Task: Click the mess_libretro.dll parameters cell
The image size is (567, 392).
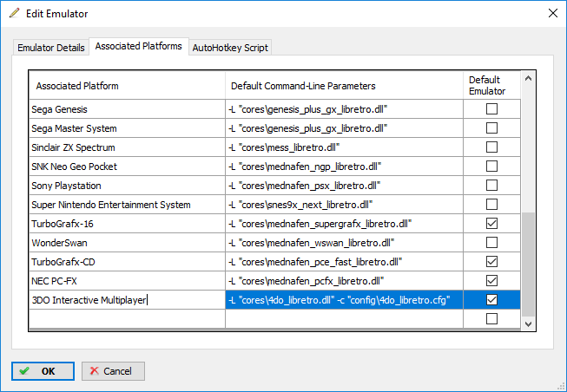Action: point(344,147)
